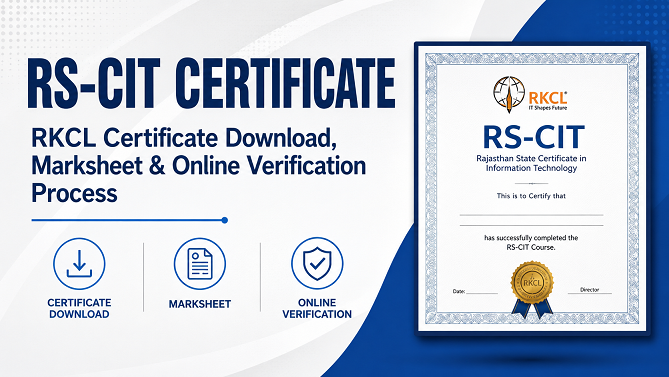The height and width of the screenshot is (377, 669).
Task: Click the framed certificate image
Action: click(x=531, y=188)
